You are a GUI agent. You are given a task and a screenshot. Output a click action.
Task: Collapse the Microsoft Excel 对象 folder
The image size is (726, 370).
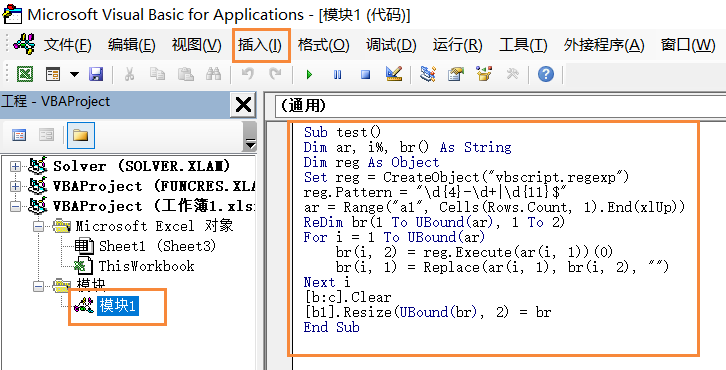click(x=39, y=226)
